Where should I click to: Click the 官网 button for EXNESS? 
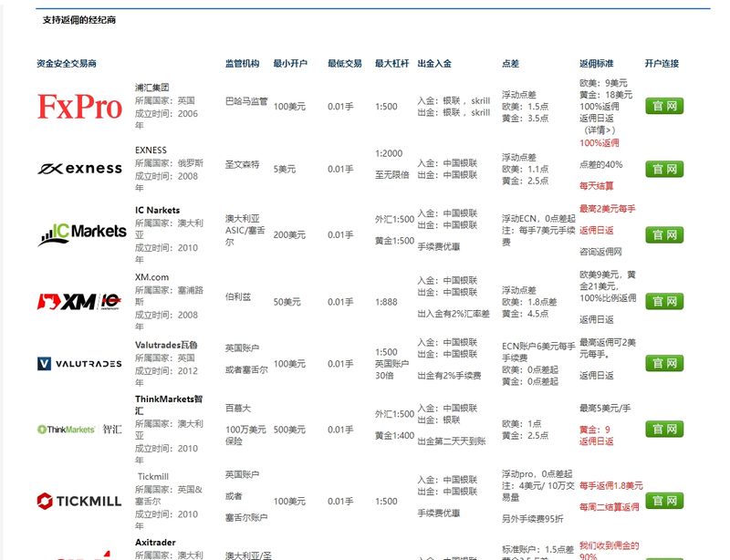pos(664,169)
